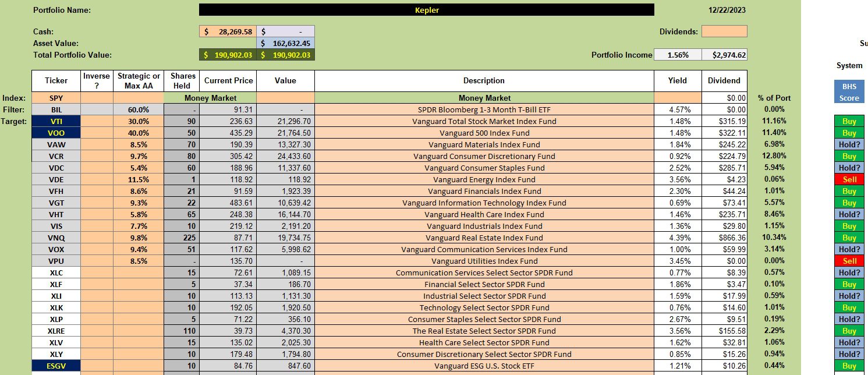The width and height of the screenshot is (868, 375).
Task: Select the cash value 28,269.58 cell
Action: (x=228, y=31)
